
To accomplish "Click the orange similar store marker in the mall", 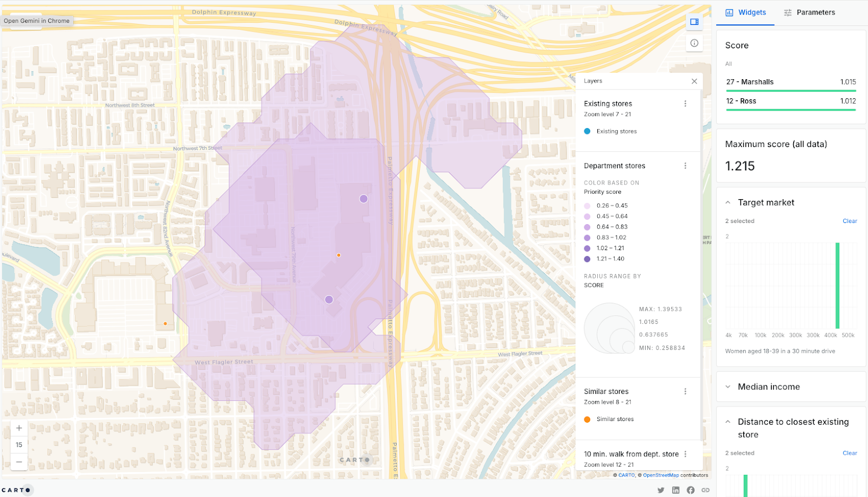I will 339,255.
